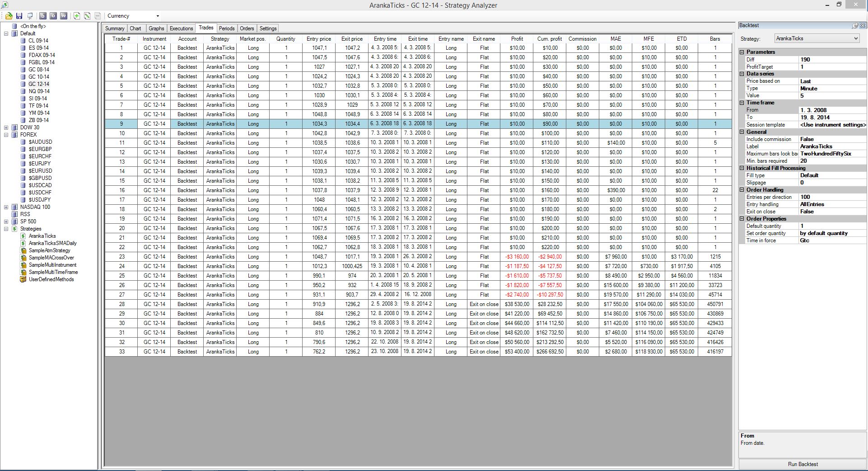Switch to the Summary tab
This screenshot has height=471, width=868.
tap(115, 28)
